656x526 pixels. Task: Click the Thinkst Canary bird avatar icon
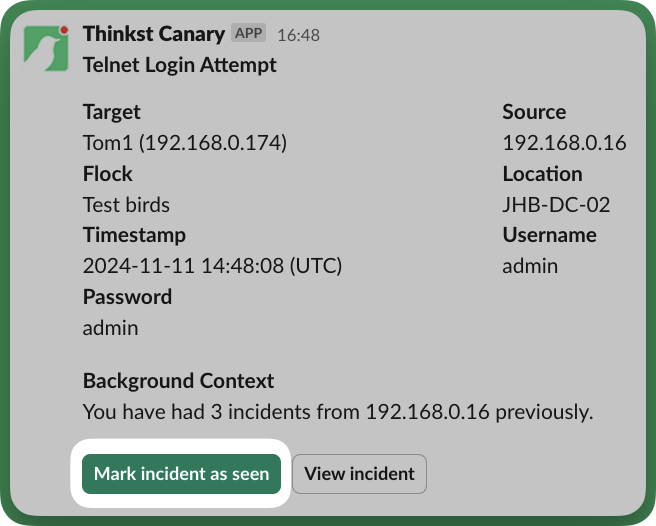(x=46, y=43)
